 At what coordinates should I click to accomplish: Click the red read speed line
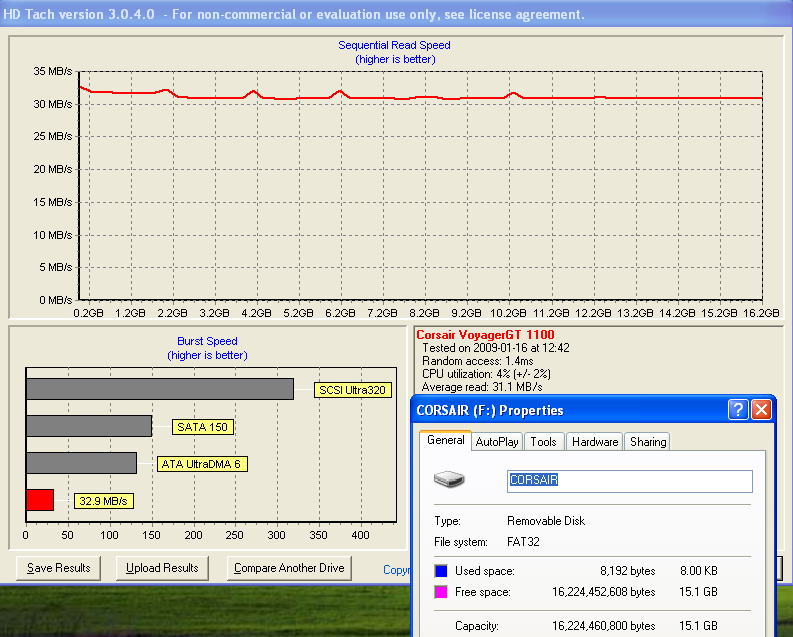[421, 97]
